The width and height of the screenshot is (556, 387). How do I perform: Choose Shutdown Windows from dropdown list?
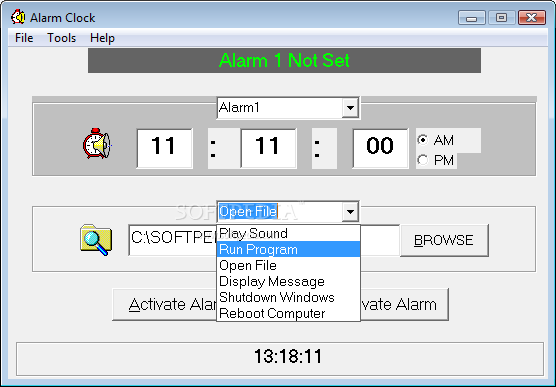click(288, 297)
